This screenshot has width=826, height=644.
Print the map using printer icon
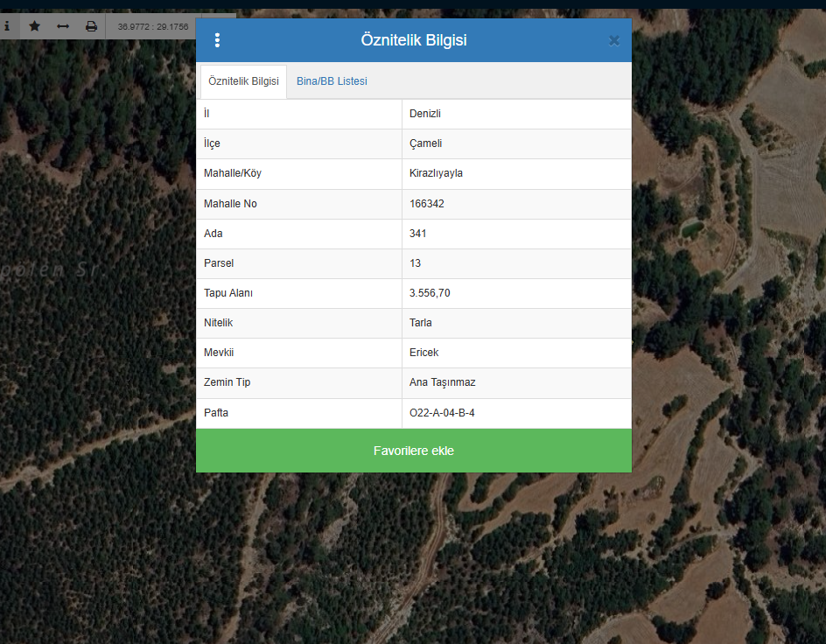pyautogui.click(x=91, y=26)
